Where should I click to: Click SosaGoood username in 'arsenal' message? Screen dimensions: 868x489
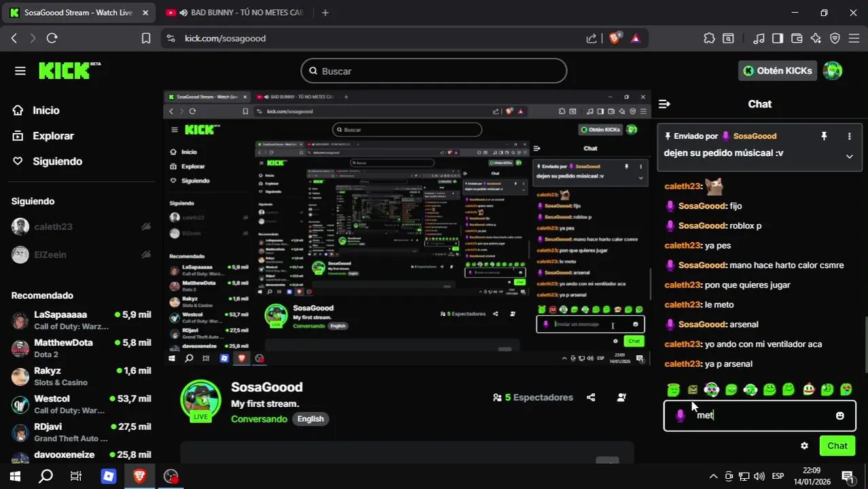pyautogui.click(x=702, y=325)
